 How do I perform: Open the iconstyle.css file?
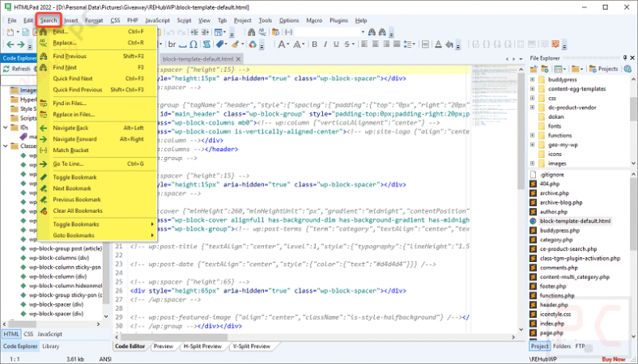(555, 314)
